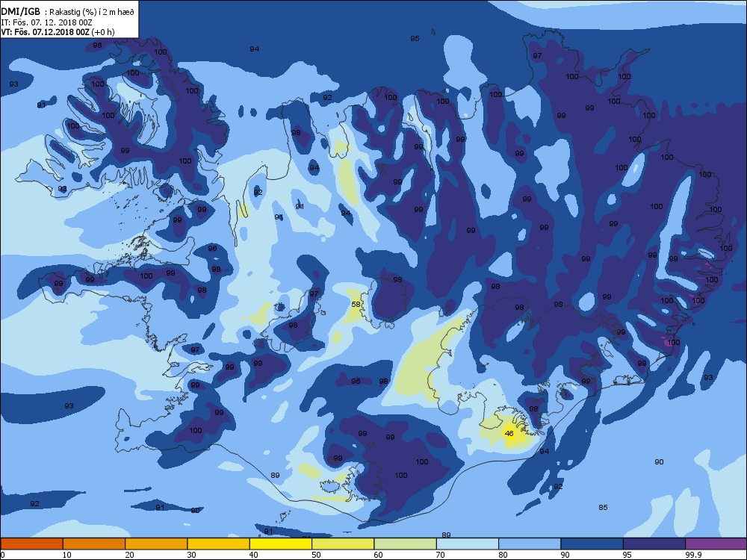
Task: Select the "58" humidity value on map
Action: (x=356, y=305)
